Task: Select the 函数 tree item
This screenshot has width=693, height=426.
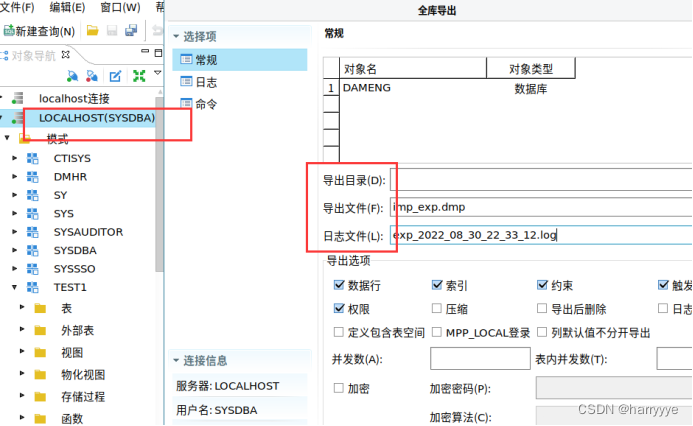Action: click(x=72, y=418)
